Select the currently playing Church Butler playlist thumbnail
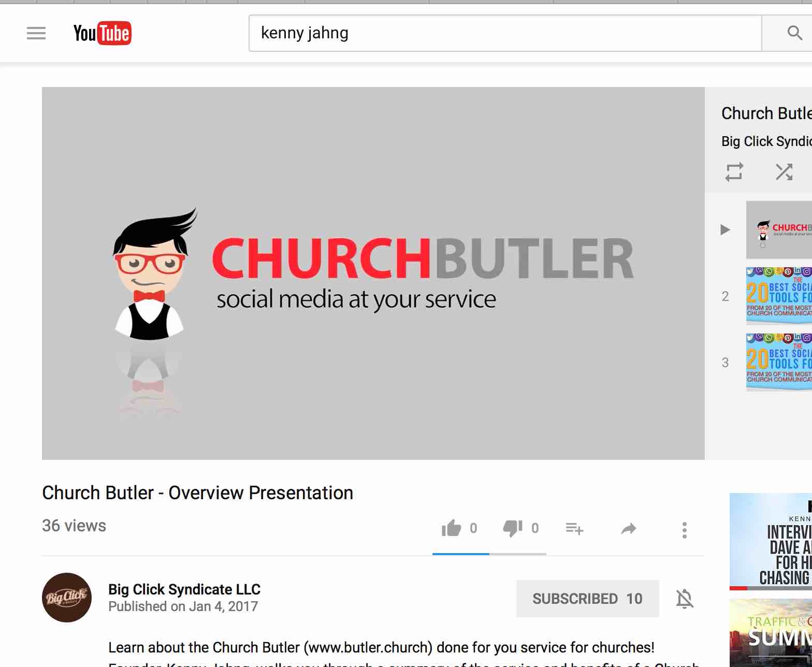Screen dimensions: 812x667 779,230
